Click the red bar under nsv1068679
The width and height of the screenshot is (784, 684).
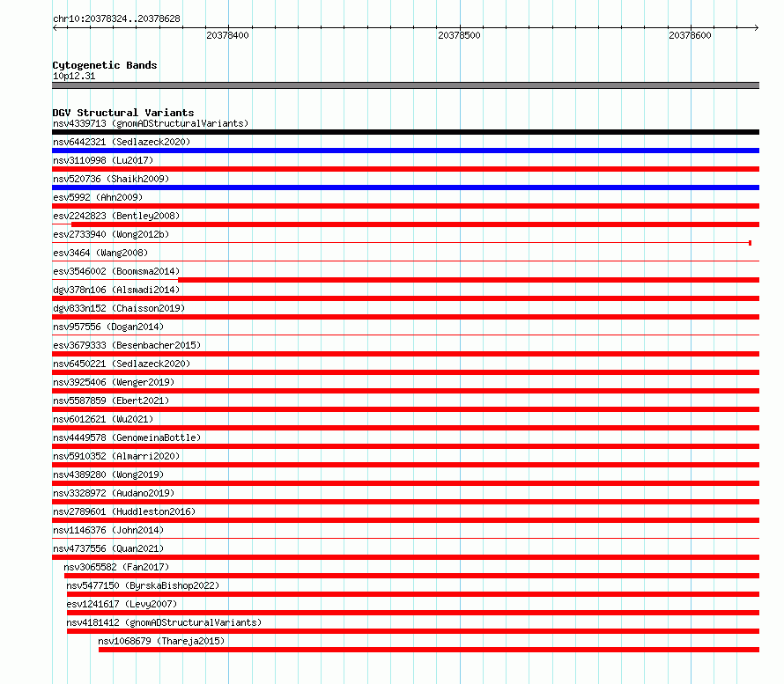(429, 650)
